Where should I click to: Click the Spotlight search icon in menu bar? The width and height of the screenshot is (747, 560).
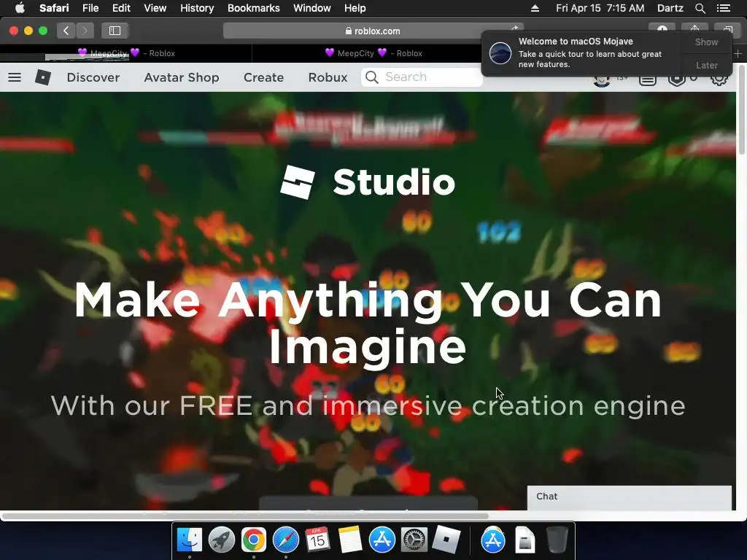pyautogui.click(x=700, y=8)
